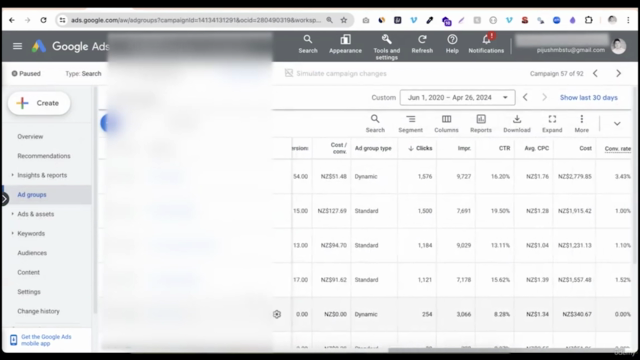The image size is (640, 360).
Task: Search the ad groups table
Action: click(375, 123)
